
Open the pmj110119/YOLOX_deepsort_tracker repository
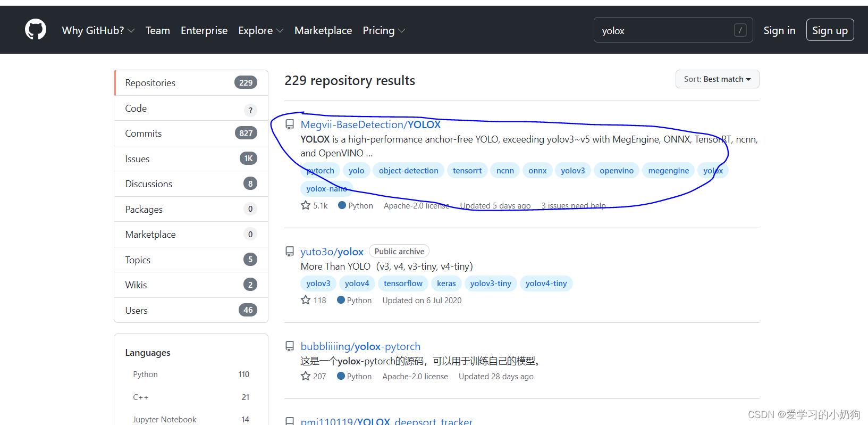(x=386, y=421)
